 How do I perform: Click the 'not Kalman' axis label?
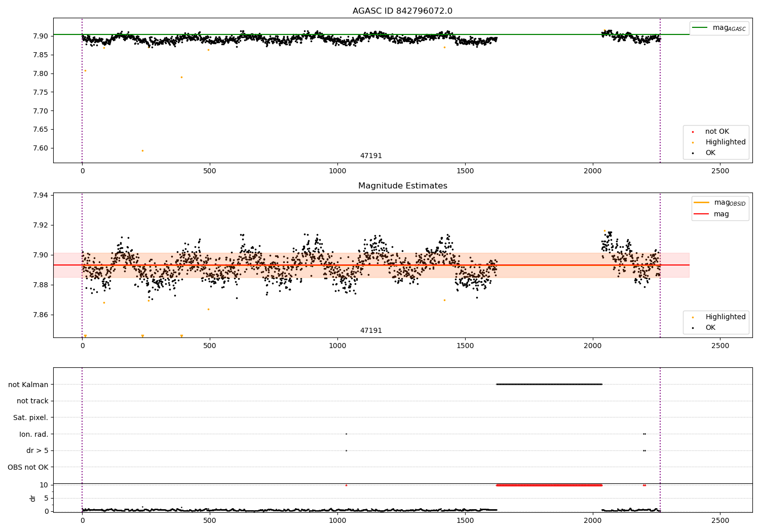click(x=28, y=385)
